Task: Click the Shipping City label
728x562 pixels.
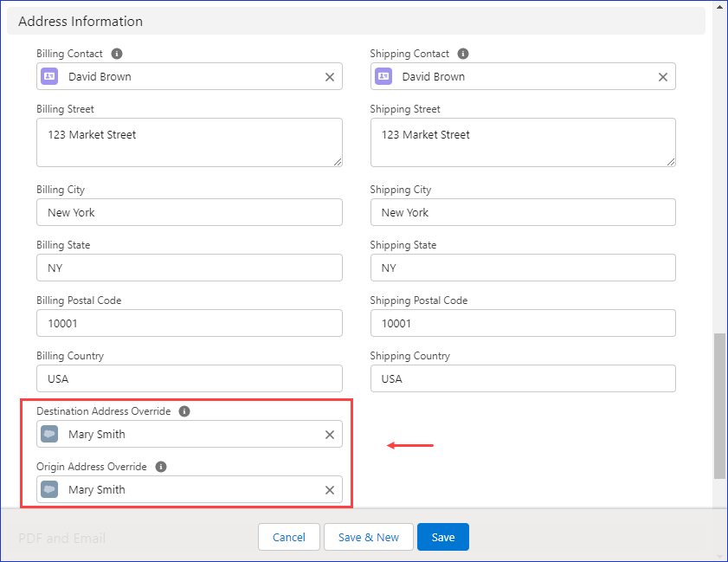Action: [401, 190]
